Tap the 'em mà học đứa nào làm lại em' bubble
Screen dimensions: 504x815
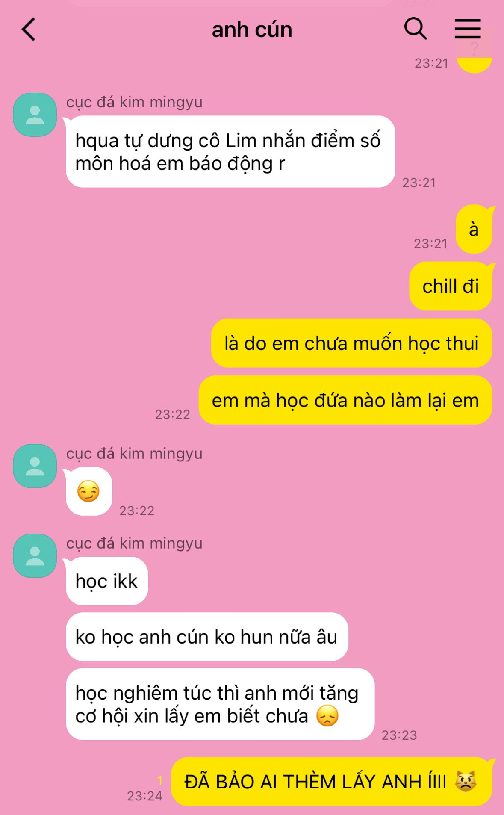(x=345, y=400)
